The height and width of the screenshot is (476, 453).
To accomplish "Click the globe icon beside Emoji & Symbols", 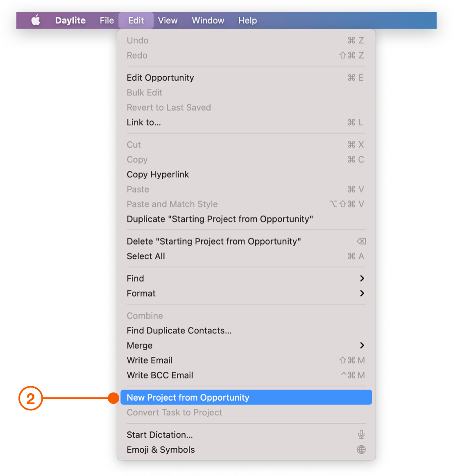I will pyautogui.click(x=361, y=449).
